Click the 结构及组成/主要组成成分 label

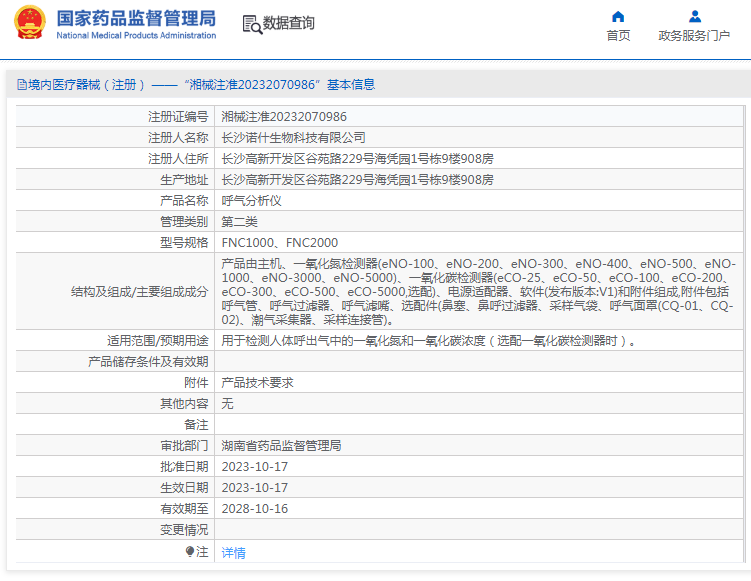[139, 292]
